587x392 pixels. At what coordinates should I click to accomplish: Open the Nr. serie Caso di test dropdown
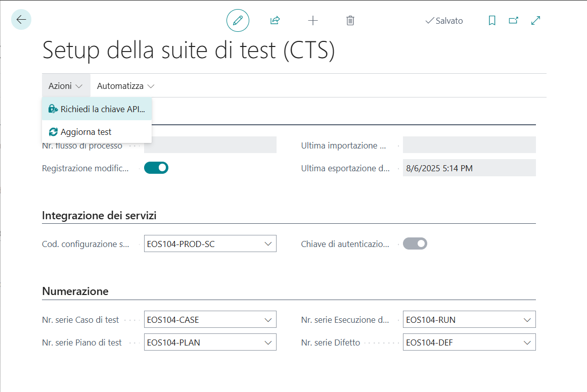268,320
